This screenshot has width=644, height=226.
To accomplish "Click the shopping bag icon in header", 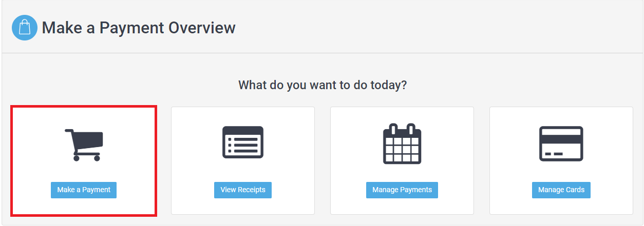I will pos(25,28).
